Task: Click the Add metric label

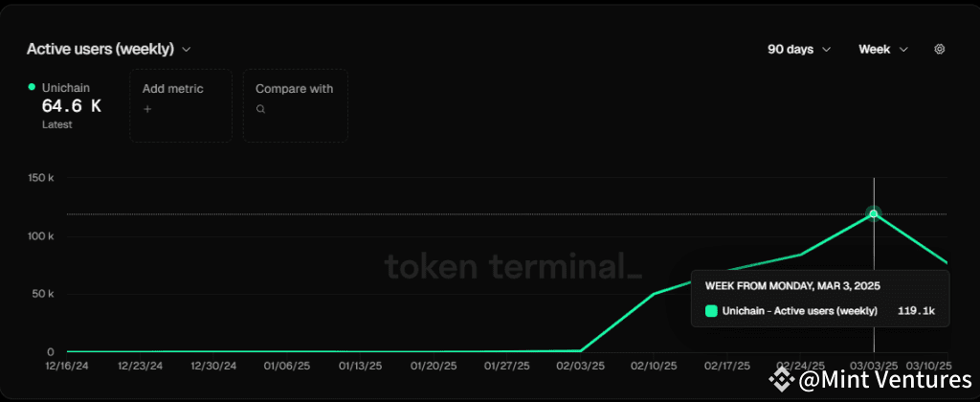Action: (173, 88)
